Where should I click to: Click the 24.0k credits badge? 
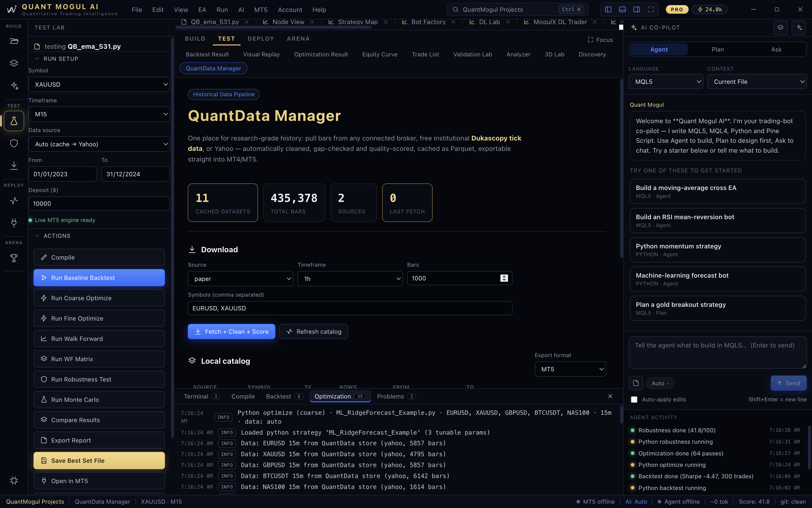[x=710, y=9]
